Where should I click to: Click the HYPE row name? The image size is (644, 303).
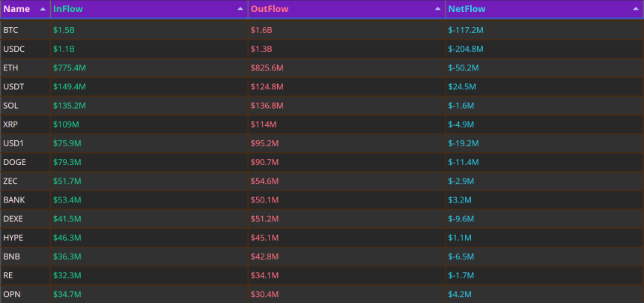13,238
